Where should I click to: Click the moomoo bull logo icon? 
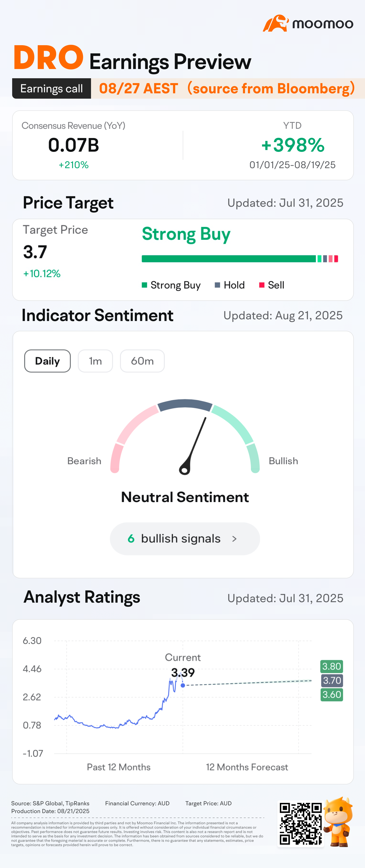coord(276,23)
